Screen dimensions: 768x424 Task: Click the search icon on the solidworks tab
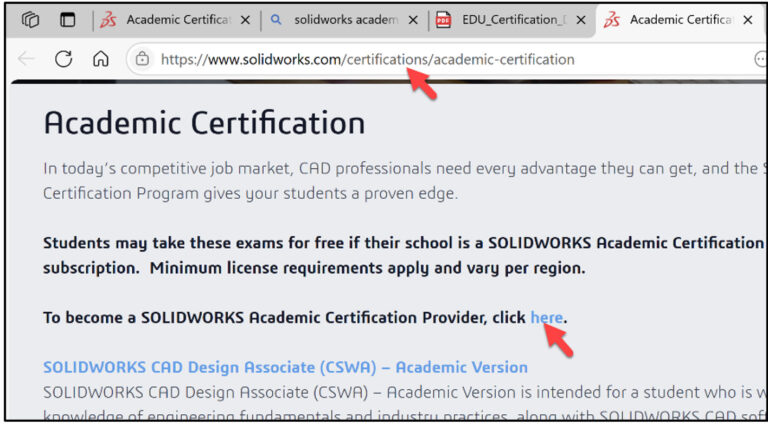[276, 20]
